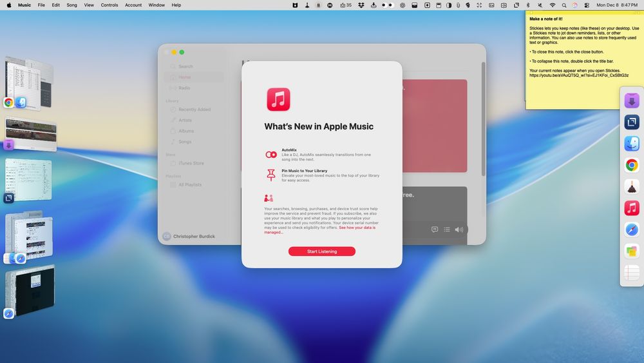
Task: Click the 'Pin Music to Your Library' title
Action: 305,171
